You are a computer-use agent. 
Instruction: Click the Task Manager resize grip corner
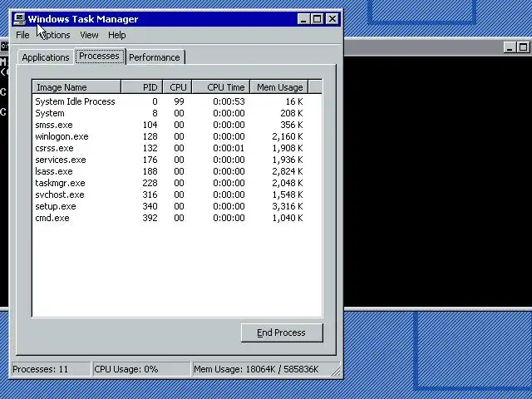336,372
